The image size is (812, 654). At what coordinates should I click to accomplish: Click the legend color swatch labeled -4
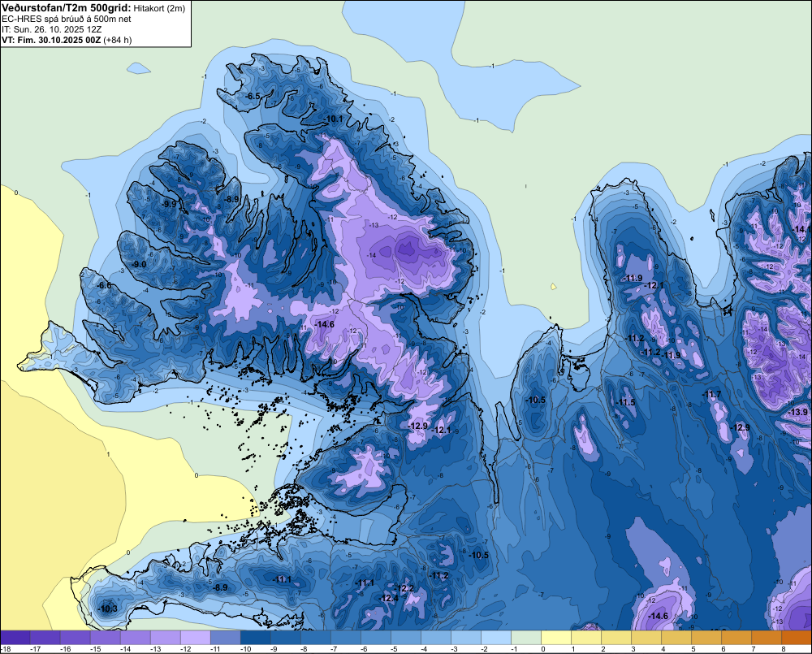point(436,638)
